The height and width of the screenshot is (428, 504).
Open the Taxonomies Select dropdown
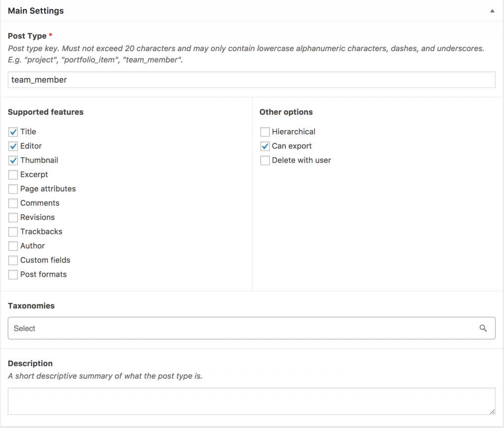(x=252, y=328)
